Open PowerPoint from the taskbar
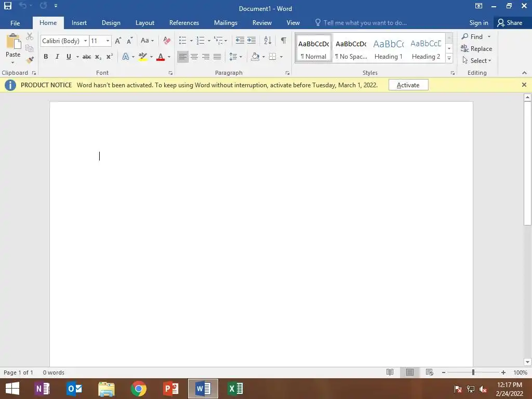The image size is (532, 399). pos(170,389)
